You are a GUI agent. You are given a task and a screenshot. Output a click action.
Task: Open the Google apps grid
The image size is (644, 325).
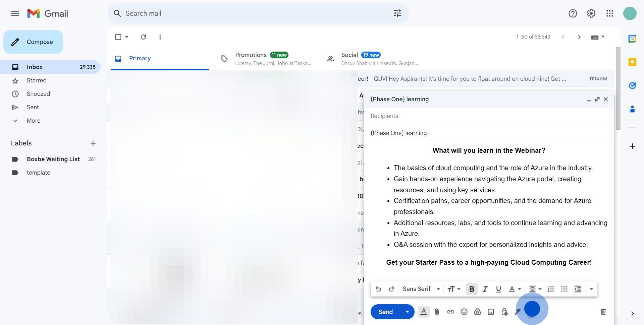click(609, 13)
